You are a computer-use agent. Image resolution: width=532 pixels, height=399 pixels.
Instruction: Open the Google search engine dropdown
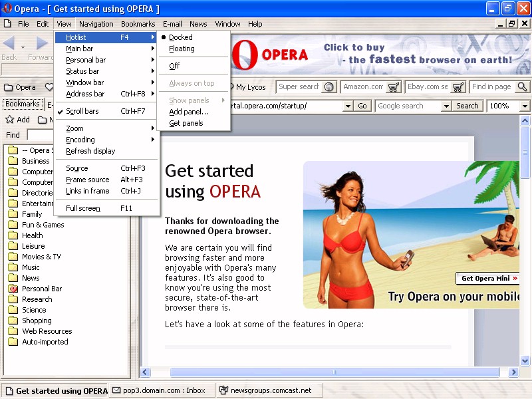click(x=446, y=106)
